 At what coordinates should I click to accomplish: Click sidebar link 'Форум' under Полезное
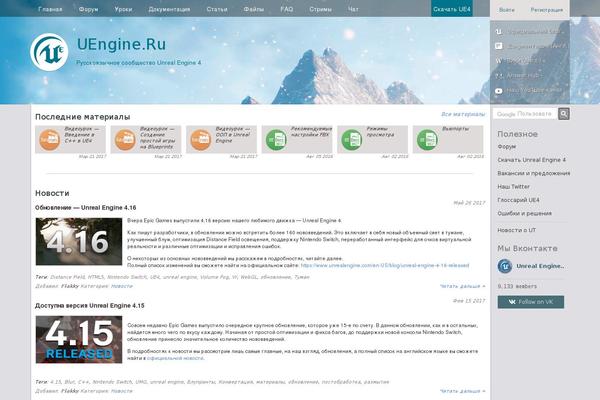(x=507, y=147)
